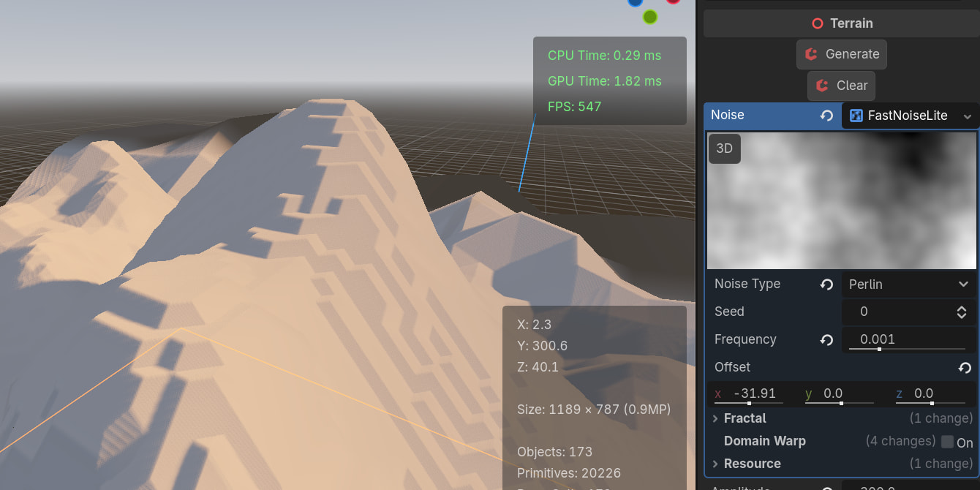The image size is (980, 490).
Task: Open the FastNoiseLite resource dropdown arrow
Action: pos(968,116)
